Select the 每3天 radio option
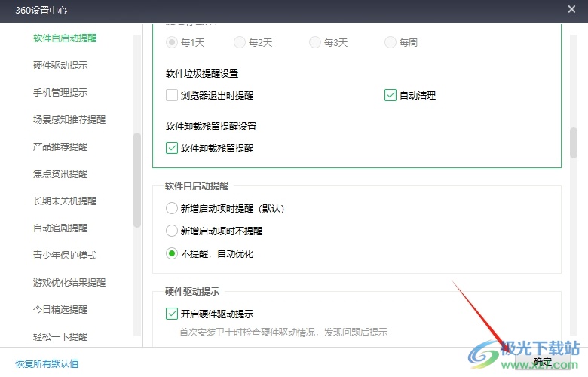The height and width of the screenshot is (377, 588). (x=315, y=42)
